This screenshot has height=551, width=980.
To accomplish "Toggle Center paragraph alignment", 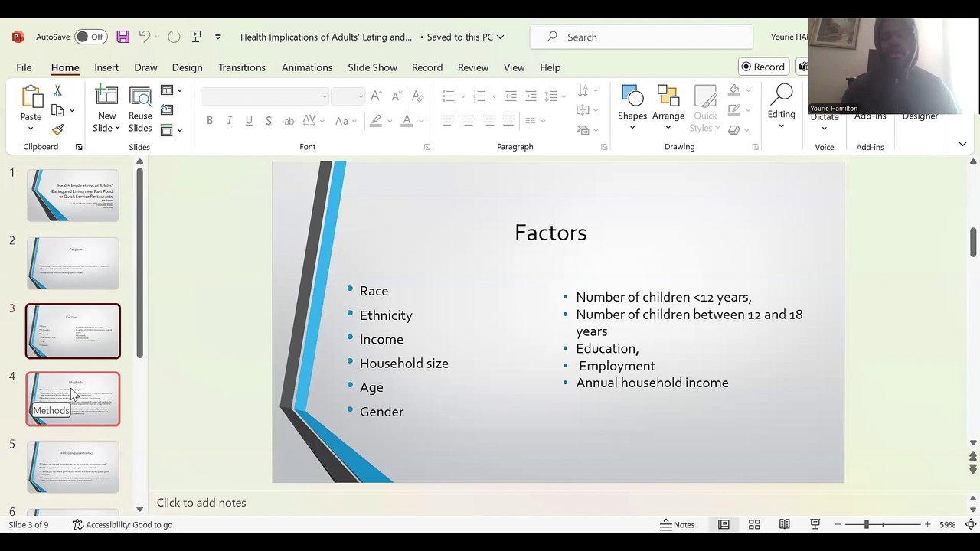I will click(x=469, y=121).
